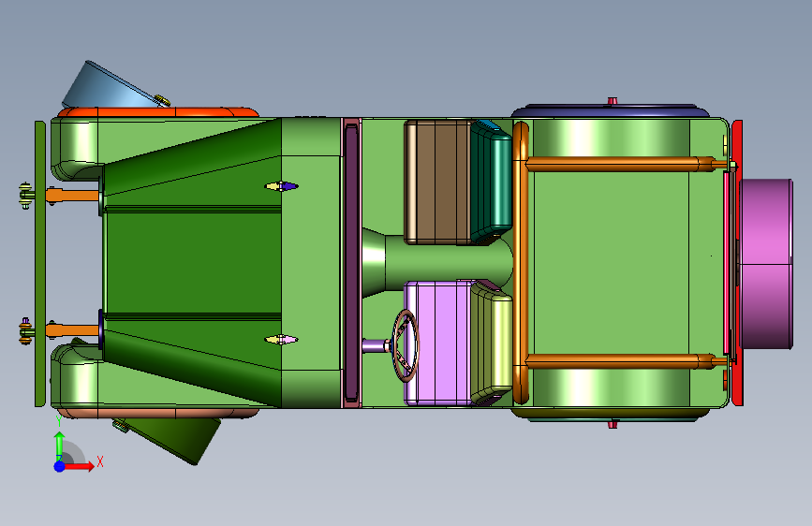Click the blue Z axis dot of the triad

(x=60, y=466)
